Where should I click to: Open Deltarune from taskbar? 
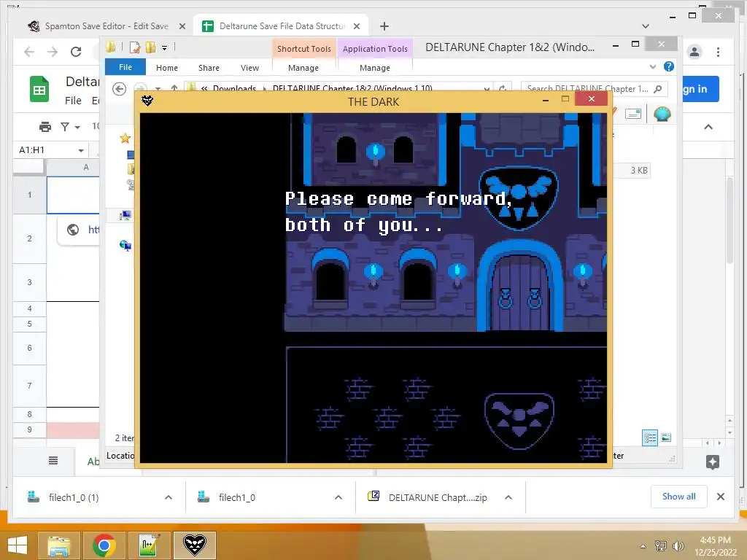[x=194, y=545]
